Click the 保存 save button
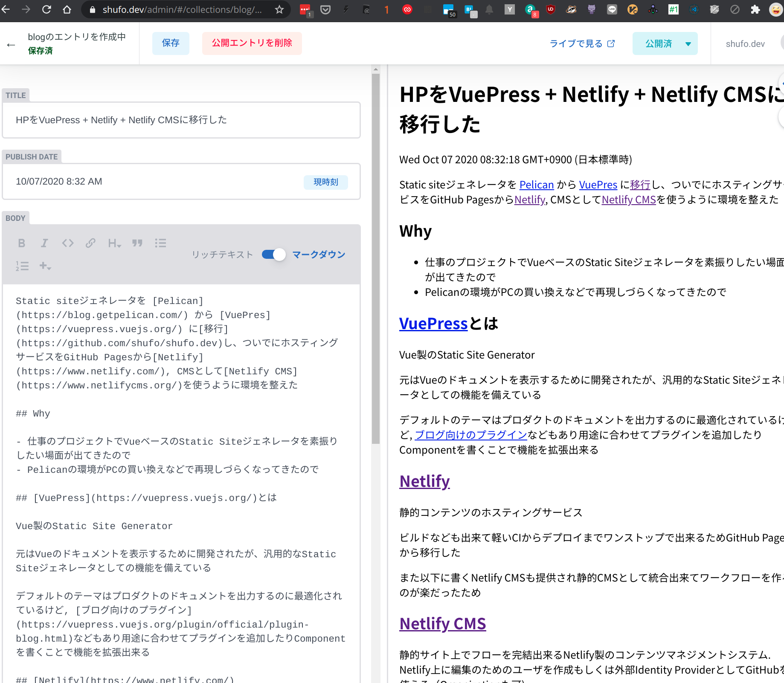Image resolution: width=784 pixels, height=683 pixels. [171, 43]
